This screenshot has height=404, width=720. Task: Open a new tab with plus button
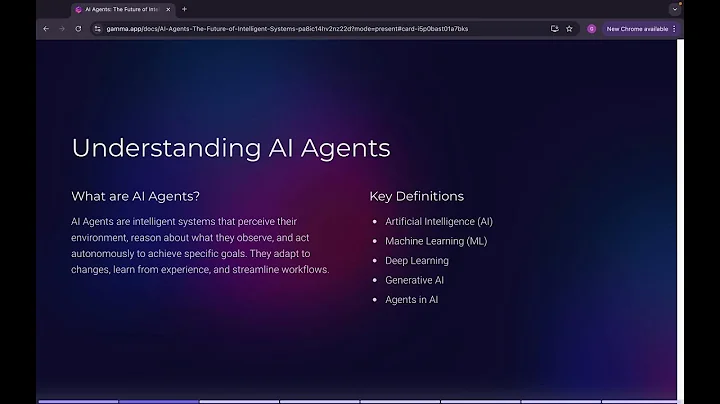pos(184,9)
